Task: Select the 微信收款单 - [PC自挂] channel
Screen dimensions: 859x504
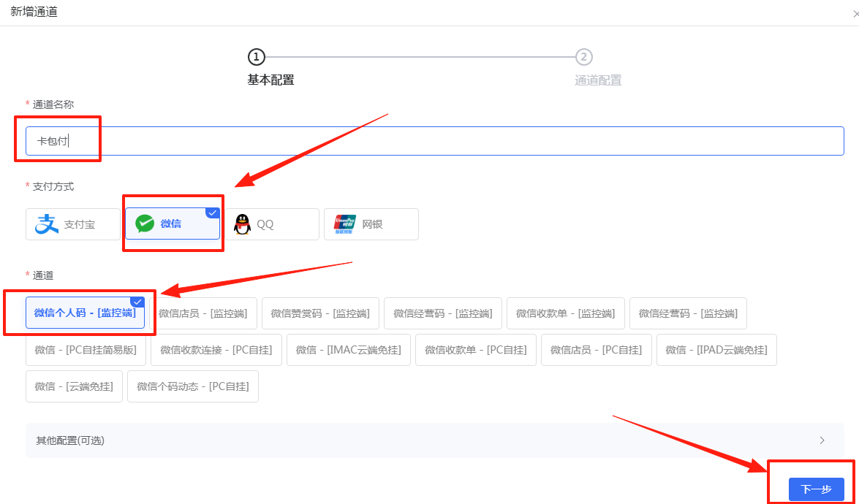Action: pos(475,349)
